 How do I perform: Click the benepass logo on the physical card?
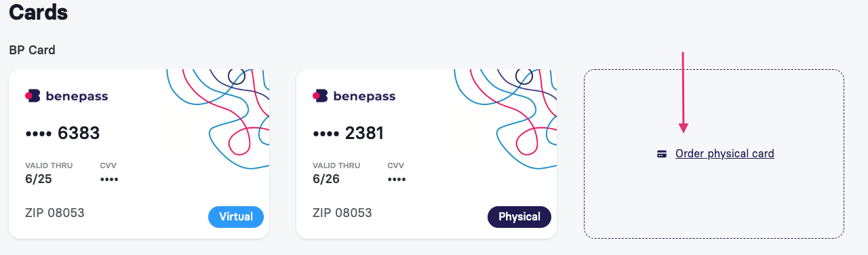pyautogui.click(x=354, y=96)
